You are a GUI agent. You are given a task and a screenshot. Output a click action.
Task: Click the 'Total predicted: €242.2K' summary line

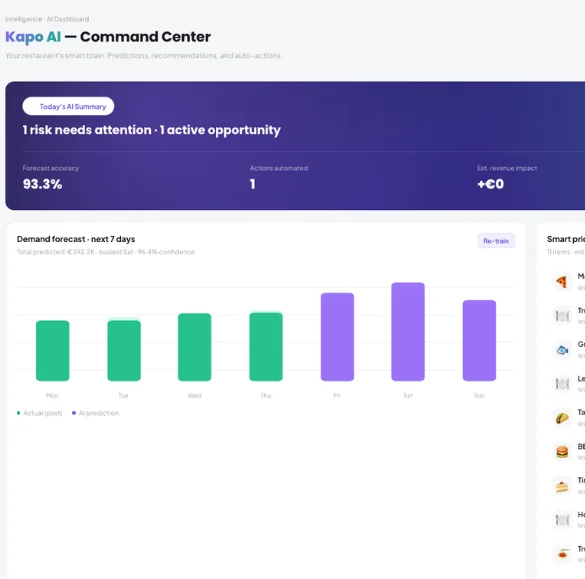click(106, 252)
